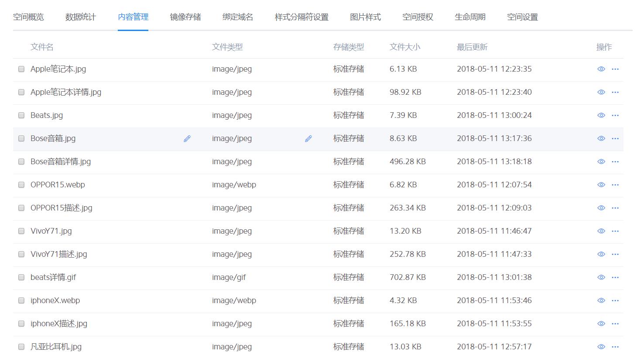The width and height of the screenshot is (644, 352).
Task: Open more actions for Apple笔记本详情.jpg
Action: (x=615, y=92)
